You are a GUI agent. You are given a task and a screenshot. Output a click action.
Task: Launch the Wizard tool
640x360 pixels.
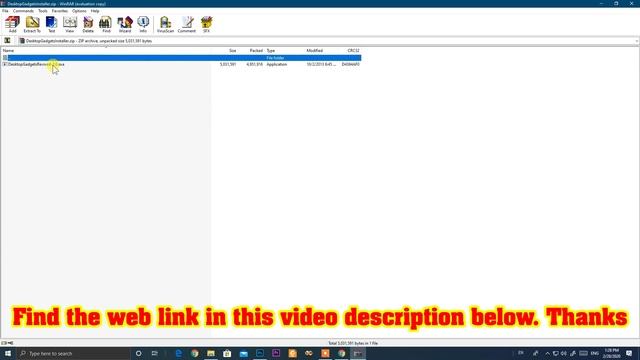point(125,24)
